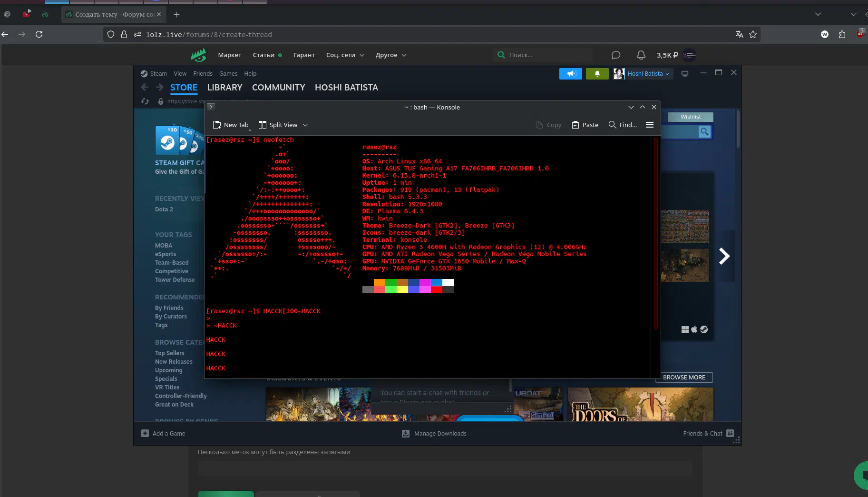Open the browser extensions puzzle icon
The width and height of the screenshot is (868, 497).
point(842,34)
